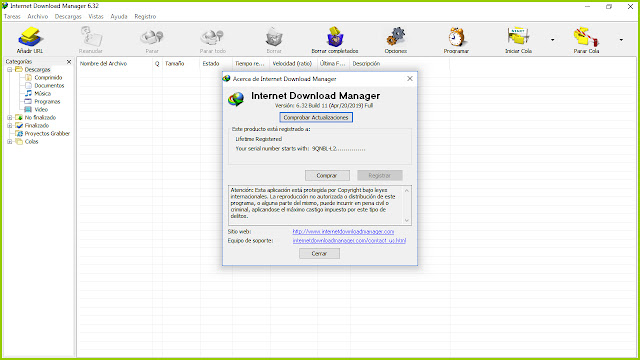The height and width of the screenshot is (360, 640).
Task: Sort by Tiempo re... column header
Action: [x=251, y=64]
